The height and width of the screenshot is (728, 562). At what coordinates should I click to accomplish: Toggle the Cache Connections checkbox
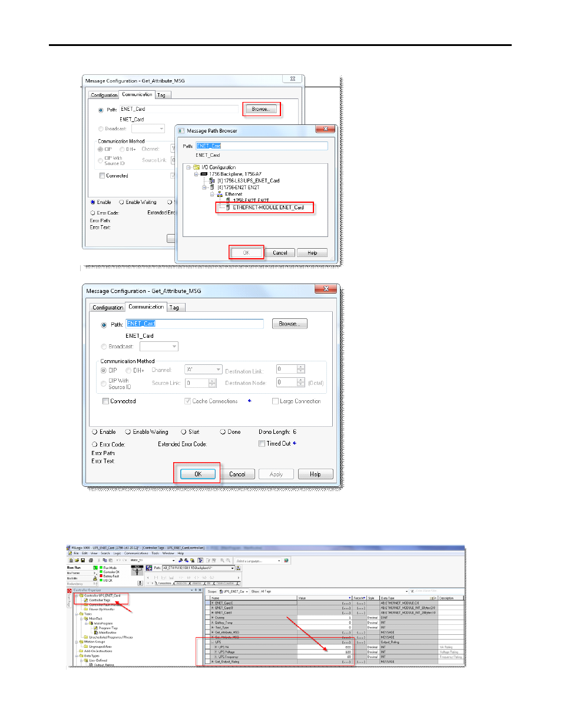click(188, 401)
